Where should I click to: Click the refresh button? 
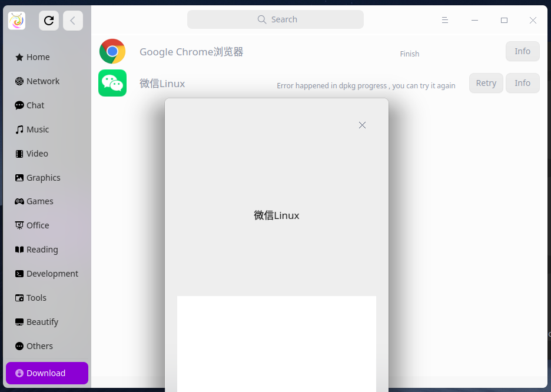tap(49, 21)
